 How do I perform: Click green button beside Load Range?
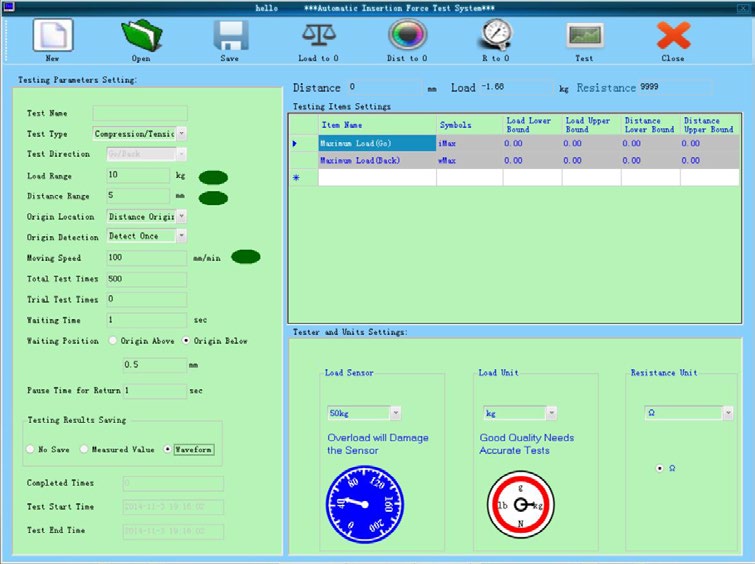pos(213,178)
